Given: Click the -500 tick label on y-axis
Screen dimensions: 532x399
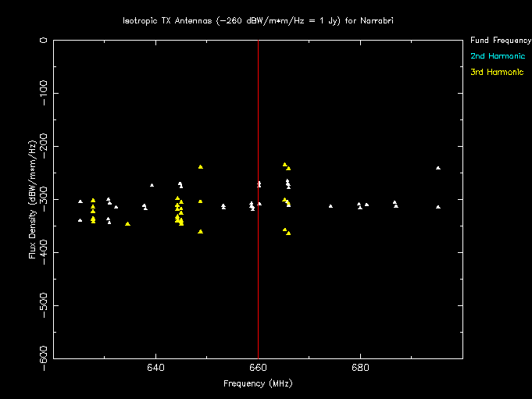Looking at the screenshot, I should (x=44, y=305).
